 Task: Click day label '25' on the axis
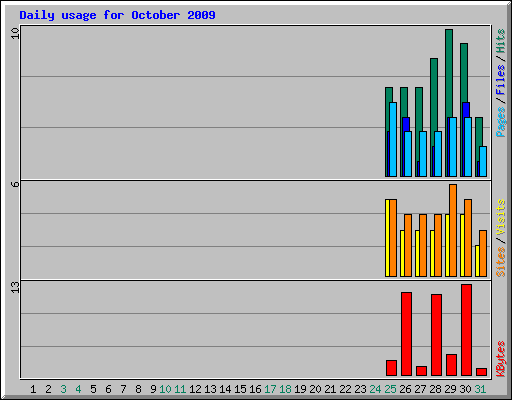tap(390, 389)
